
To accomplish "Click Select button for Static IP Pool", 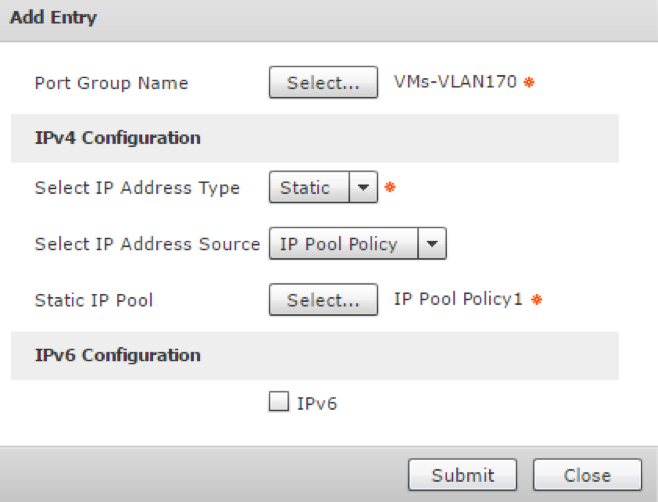I will click(x=323, y=299).
